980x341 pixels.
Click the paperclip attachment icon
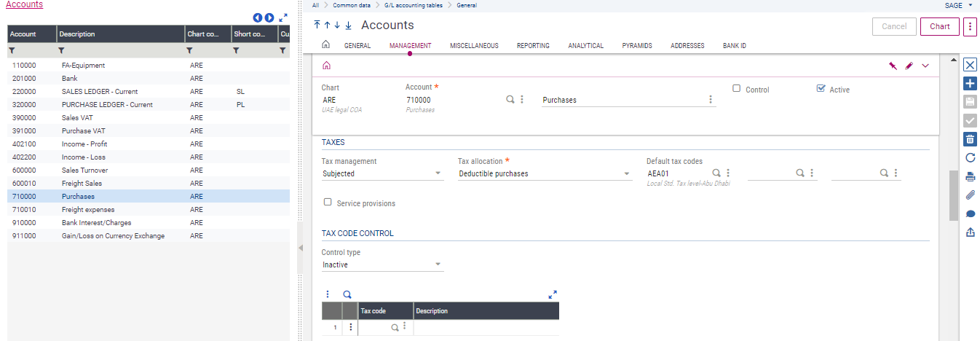tap(970, 195)
